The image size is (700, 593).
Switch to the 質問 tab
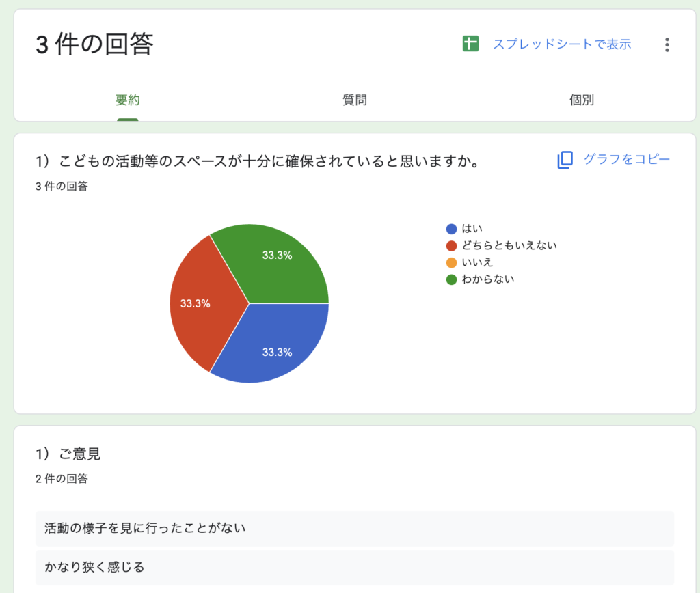pos(355,100)
